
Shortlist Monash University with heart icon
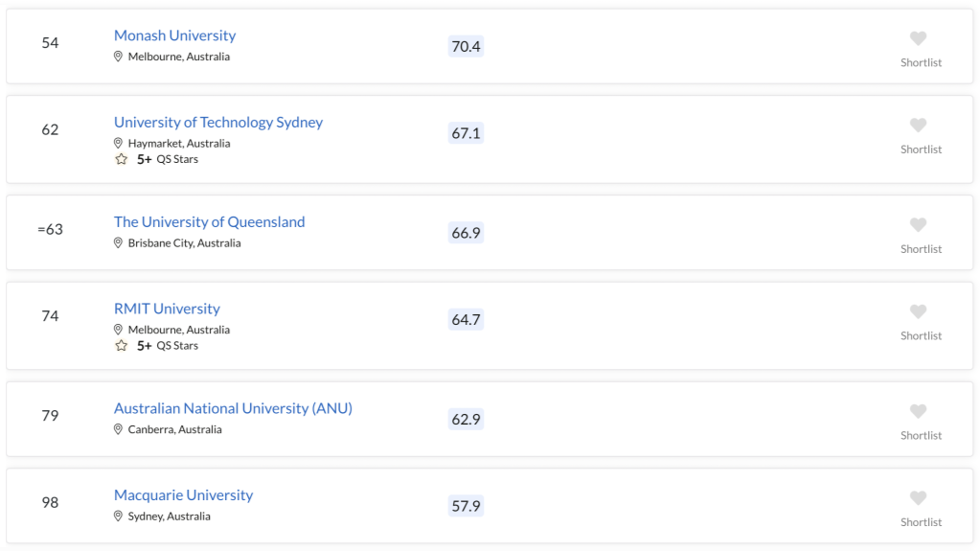click(x=918, y=38)
